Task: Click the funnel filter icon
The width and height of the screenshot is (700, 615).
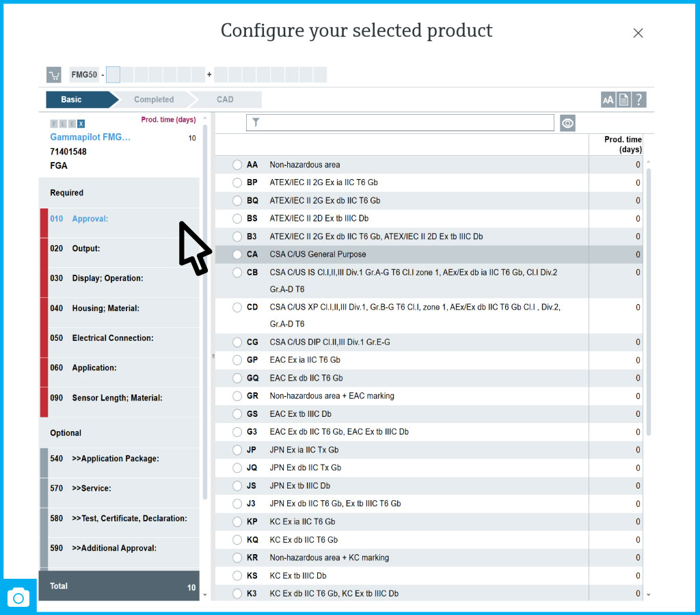Action: click(x=256, y=123)
